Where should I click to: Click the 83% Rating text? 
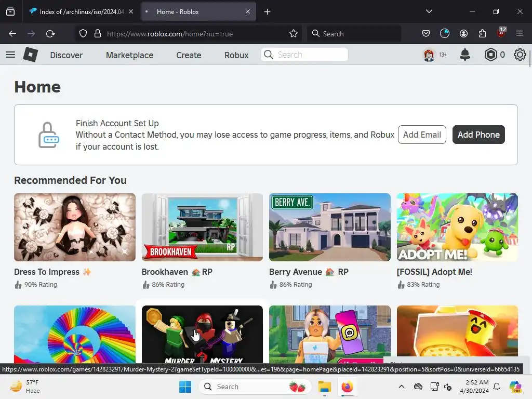click(423, 285)
